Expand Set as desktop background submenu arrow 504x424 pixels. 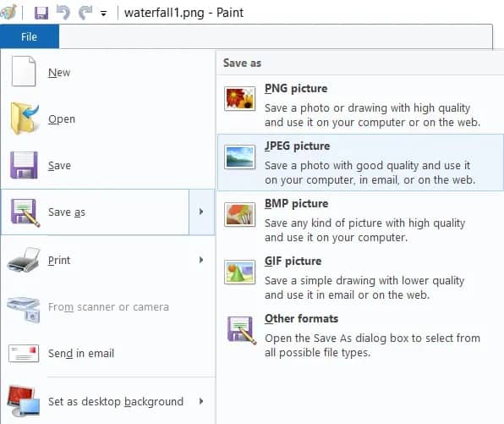(201, 401)
